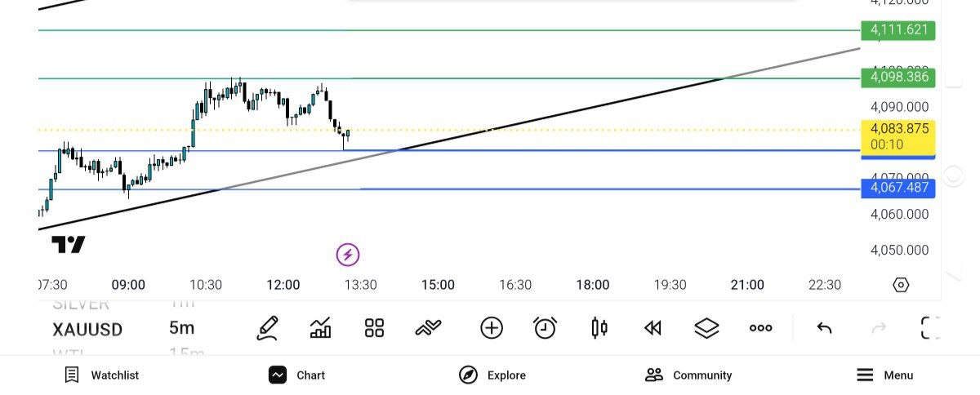
Task: Undo the last chart action
Action: [x=824, y=328]
